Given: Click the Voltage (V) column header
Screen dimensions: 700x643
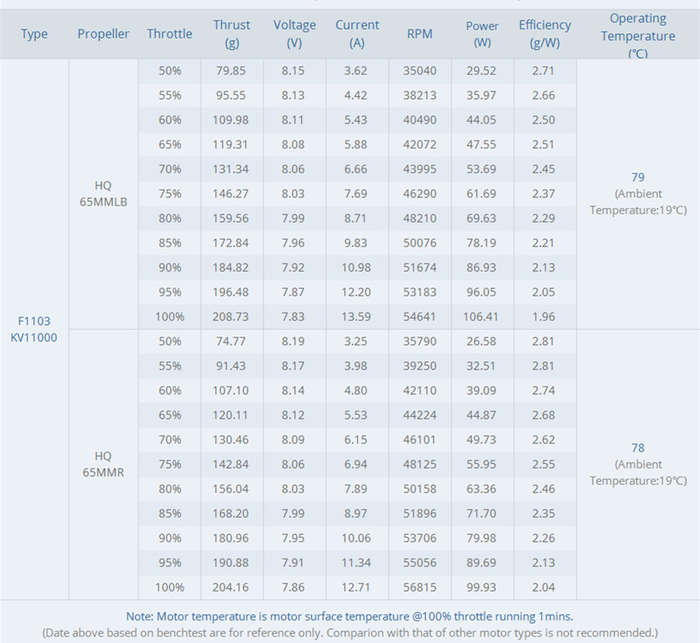Looking at the screenshot, I should [295, 34].
